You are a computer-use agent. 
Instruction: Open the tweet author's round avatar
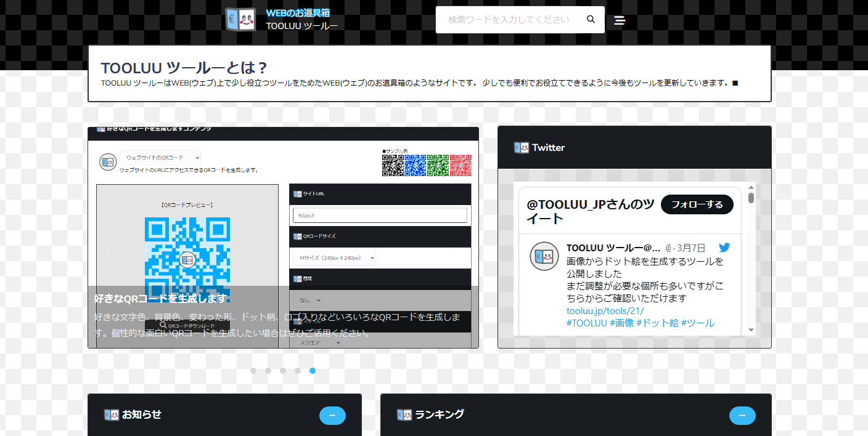click(x=544, y=256)
